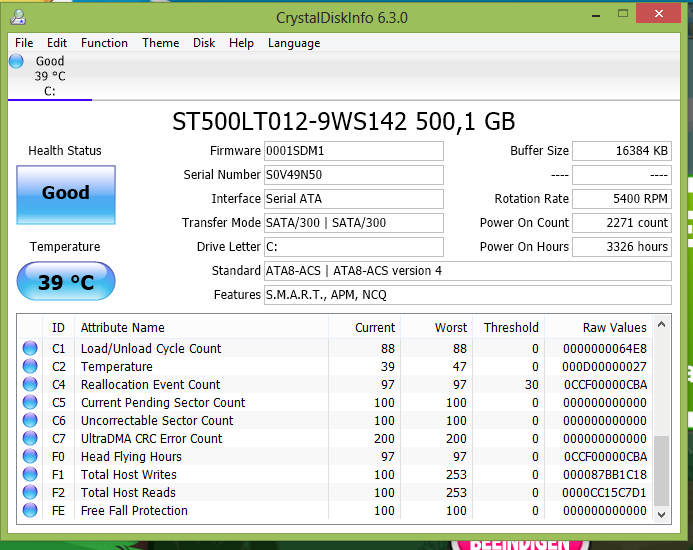693x550 pixels.
Task: Open the Language menu
Action: (x=294, y=43)
